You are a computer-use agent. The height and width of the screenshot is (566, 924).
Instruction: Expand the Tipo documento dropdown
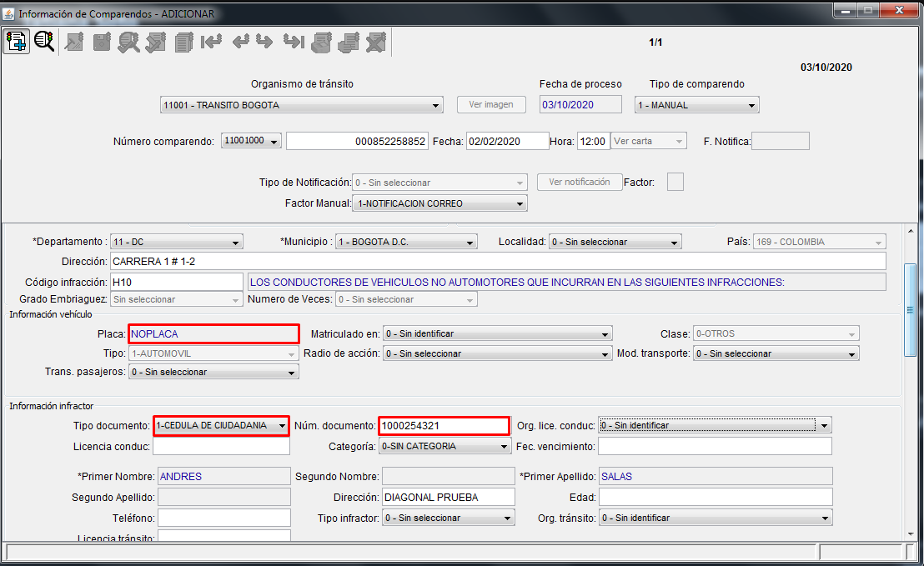tap(282, 425)
